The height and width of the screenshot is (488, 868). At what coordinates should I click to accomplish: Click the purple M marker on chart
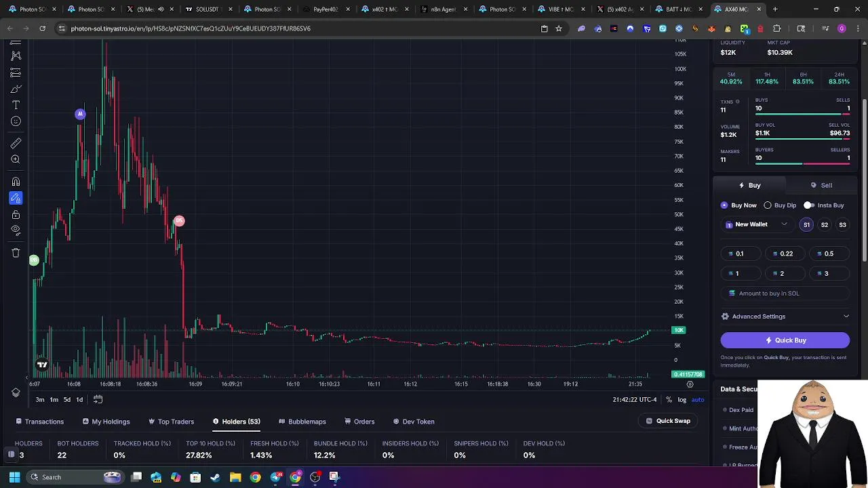tap(80, 114)
